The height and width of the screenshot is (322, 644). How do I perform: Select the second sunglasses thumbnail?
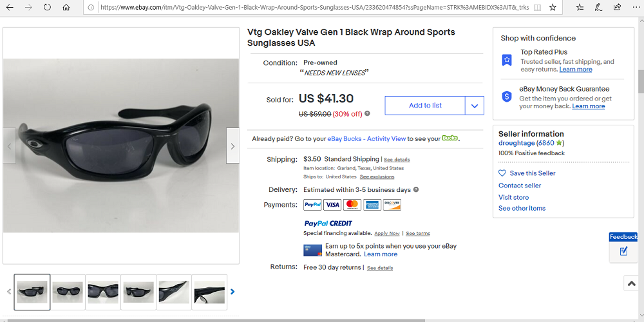coord(68,292)
